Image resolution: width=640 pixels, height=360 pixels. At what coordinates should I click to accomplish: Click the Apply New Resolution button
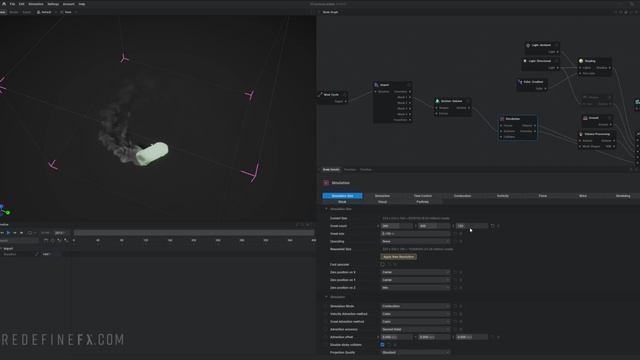pyautogui.click(x=398, y=257)
